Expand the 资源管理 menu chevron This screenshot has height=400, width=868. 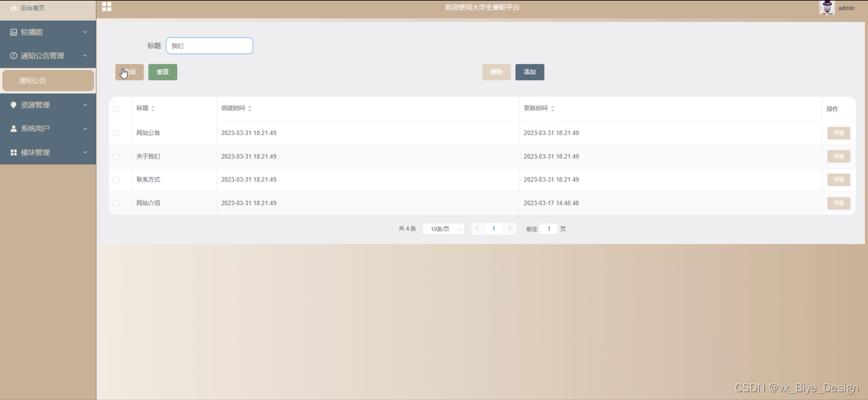[x=85, y=104]
